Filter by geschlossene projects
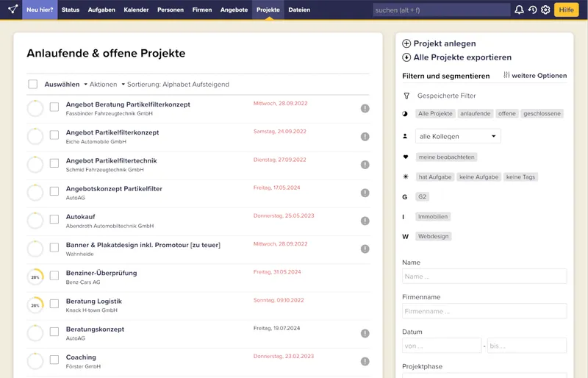The height and width of the screenshot is (378, 588). 542,114
